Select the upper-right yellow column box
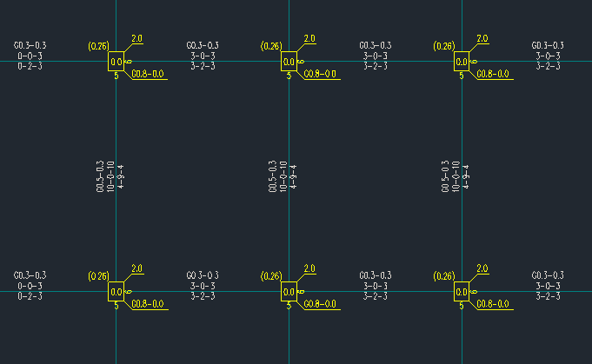 [462, 61]
